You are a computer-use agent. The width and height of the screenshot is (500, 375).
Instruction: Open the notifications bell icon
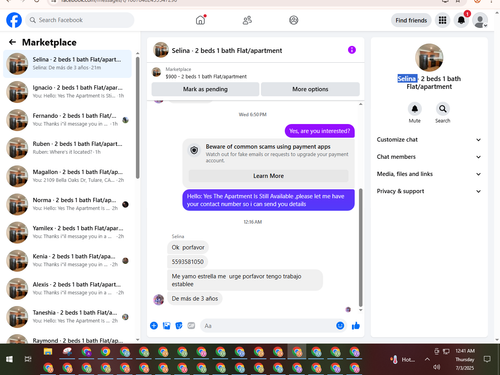[461, 20]
